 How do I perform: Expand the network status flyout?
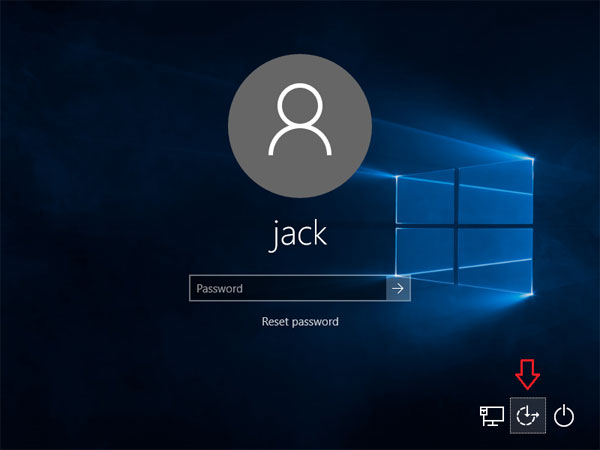pos(491,415)
